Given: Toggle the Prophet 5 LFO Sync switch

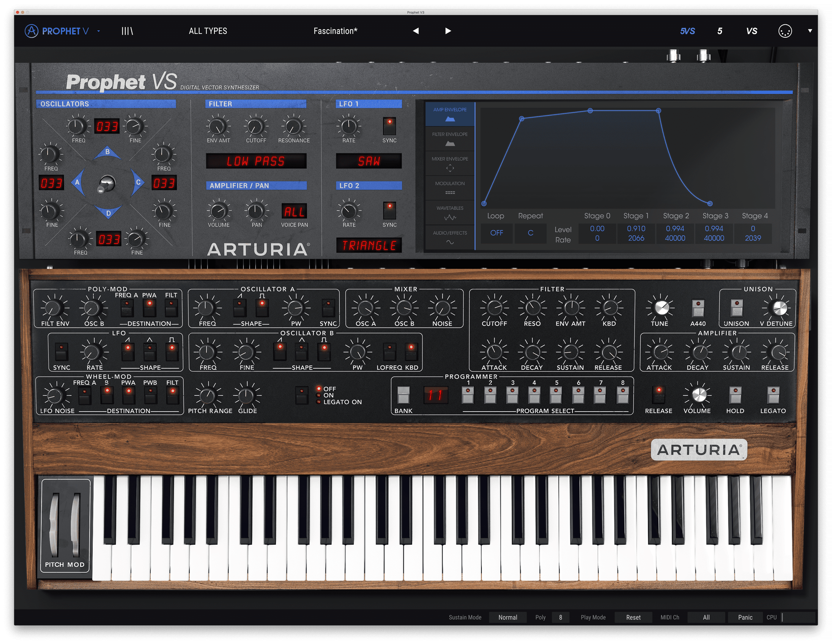Looking at the screenshot, I should [x=61, y=352].
